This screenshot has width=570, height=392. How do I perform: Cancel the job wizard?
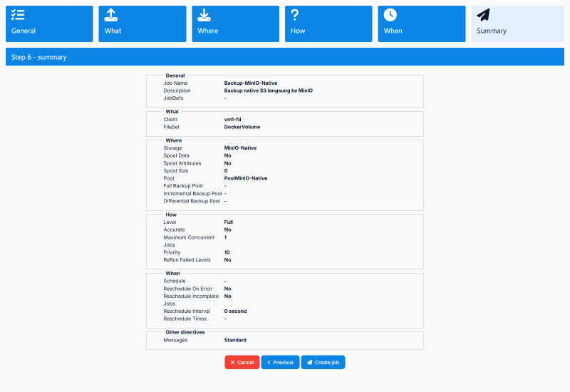(x=242, y=362)
